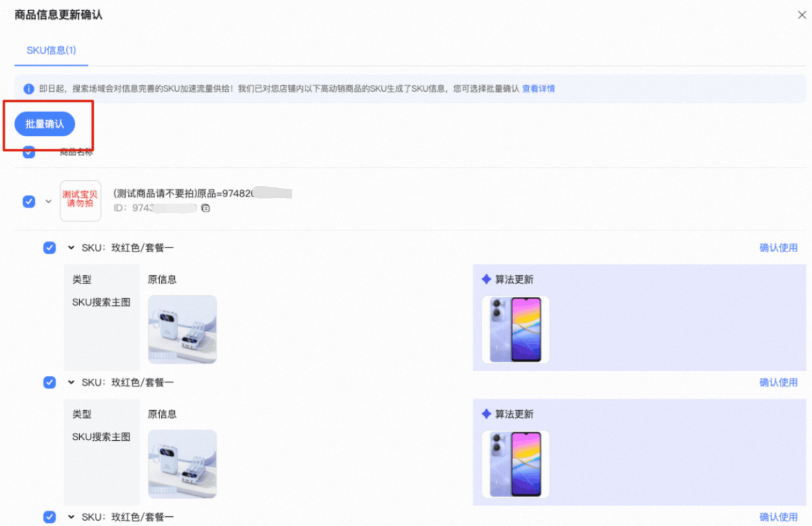Click the first 原信息 column label
This screenshot has height=526, width=812.
[x=163, y=280]
